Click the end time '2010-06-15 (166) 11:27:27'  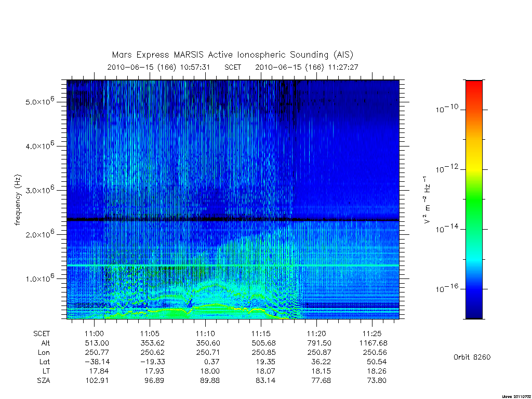tap(307, 67)
